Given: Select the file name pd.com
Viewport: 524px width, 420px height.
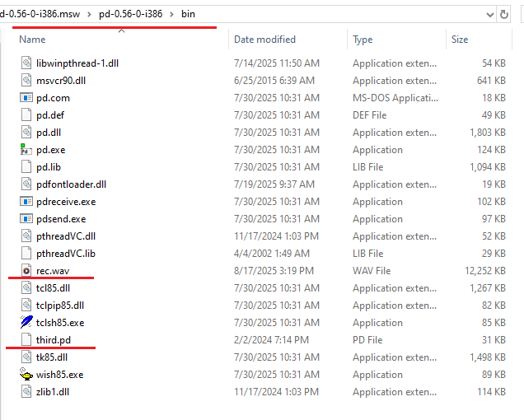Looking at the screenshot, I should 53,98.
